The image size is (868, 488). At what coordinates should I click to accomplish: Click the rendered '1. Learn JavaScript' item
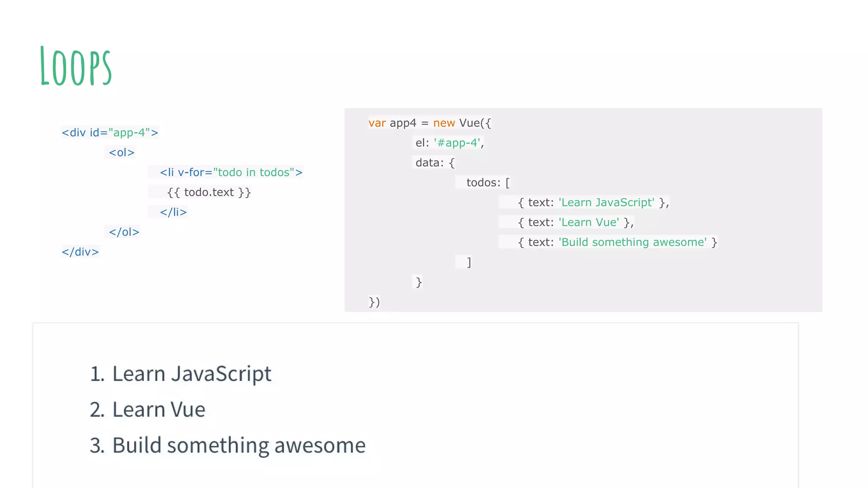pos(181,374)
